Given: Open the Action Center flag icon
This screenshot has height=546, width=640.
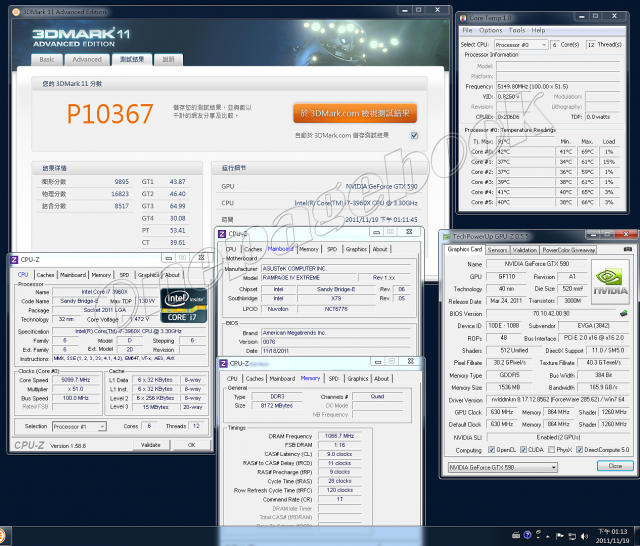Looking at the screenshot, I should tap(560, 536).
